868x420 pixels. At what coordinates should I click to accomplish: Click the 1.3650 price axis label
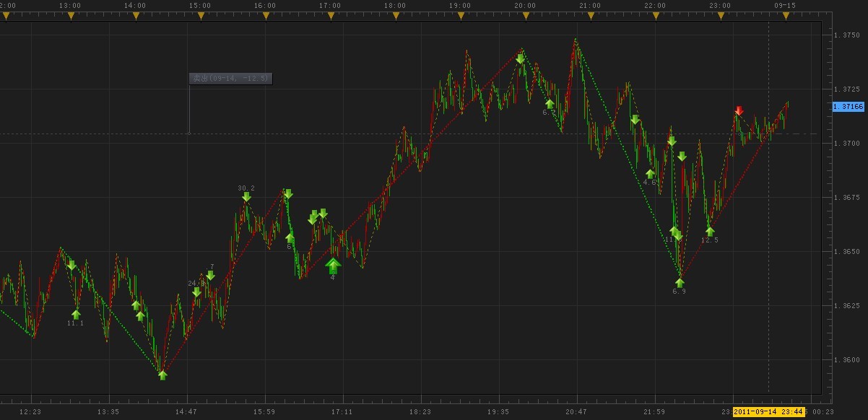tap(846, 252)
